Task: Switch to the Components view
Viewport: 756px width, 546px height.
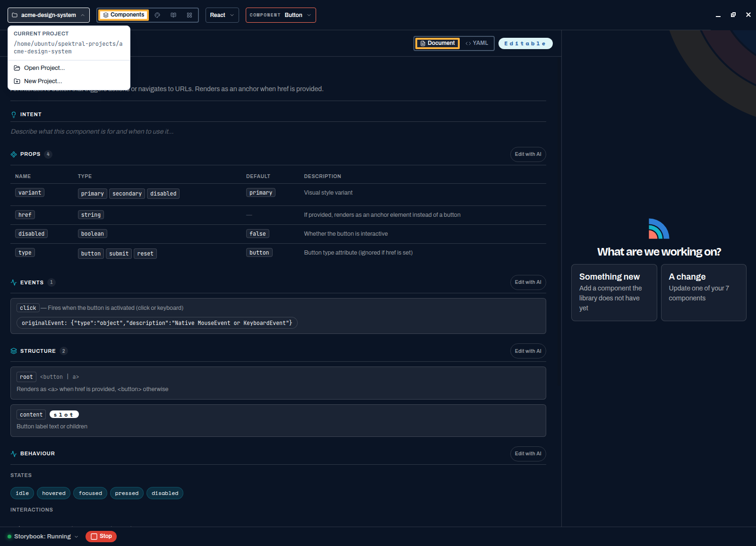Action: pos(124,15)
